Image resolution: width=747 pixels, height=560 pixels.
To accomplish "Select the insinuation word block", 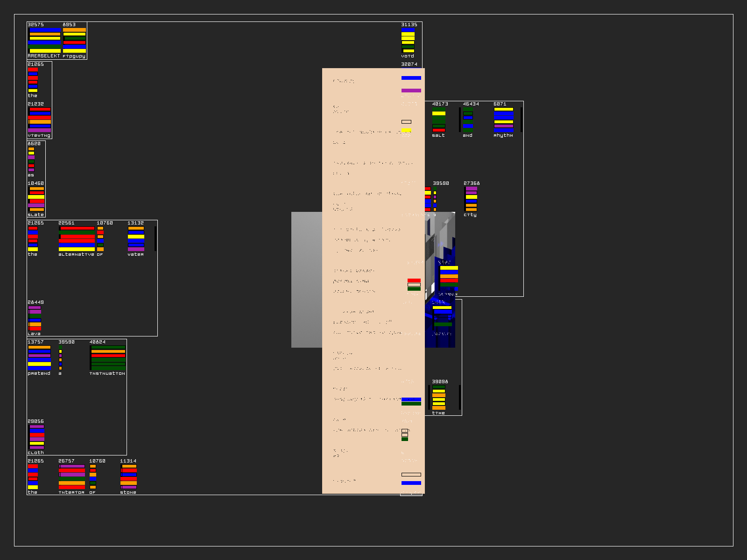I will point(108,358).
